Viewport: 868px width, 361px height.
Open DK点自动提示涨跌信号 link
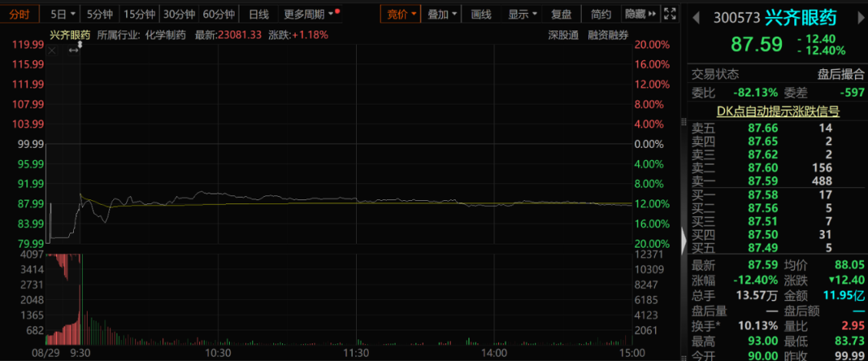click(778, 112)
